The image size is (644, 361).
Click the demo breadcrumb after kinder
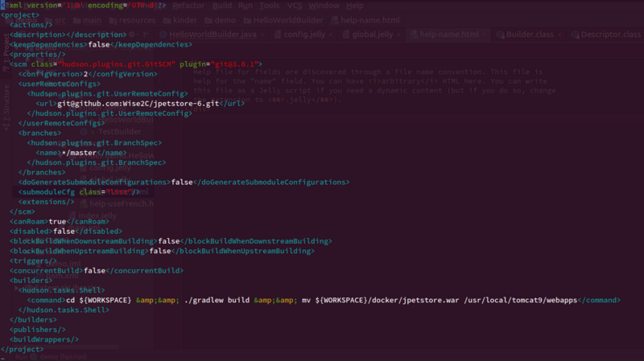[x=225, y=20]
